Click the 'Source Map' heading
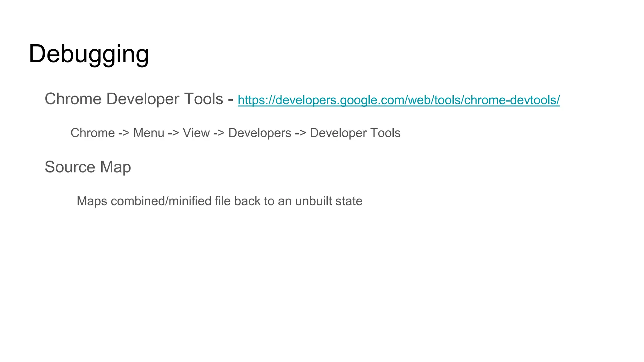644x362 pixels. pos(88,167)
